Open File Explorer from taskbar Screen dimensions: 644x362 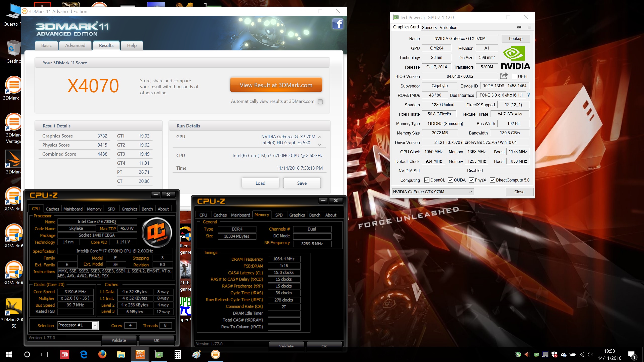click(121, 354)
